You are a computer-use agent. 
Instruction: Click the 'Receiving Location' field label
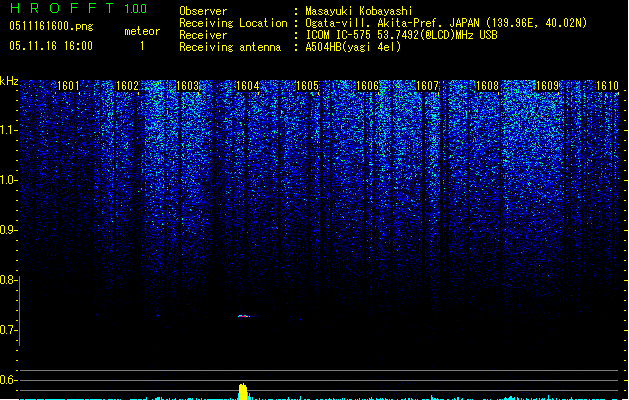tap(233, 23)
